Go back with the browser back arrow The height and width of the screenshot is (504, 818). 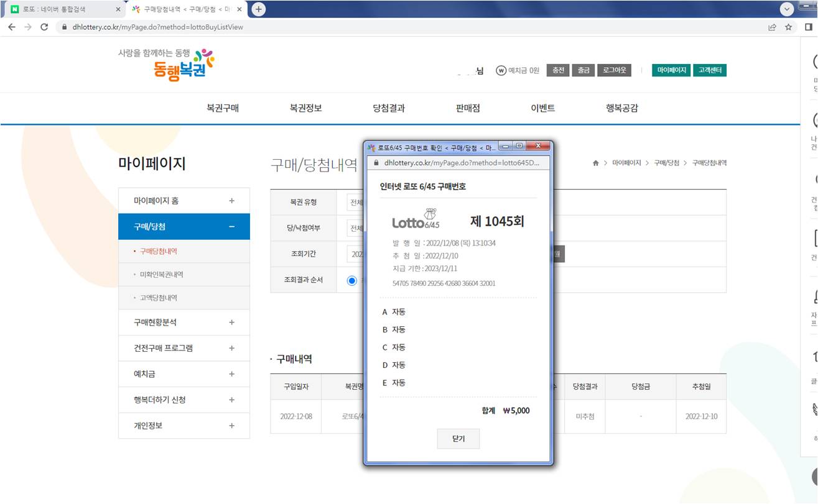click(x=12, y=27)
